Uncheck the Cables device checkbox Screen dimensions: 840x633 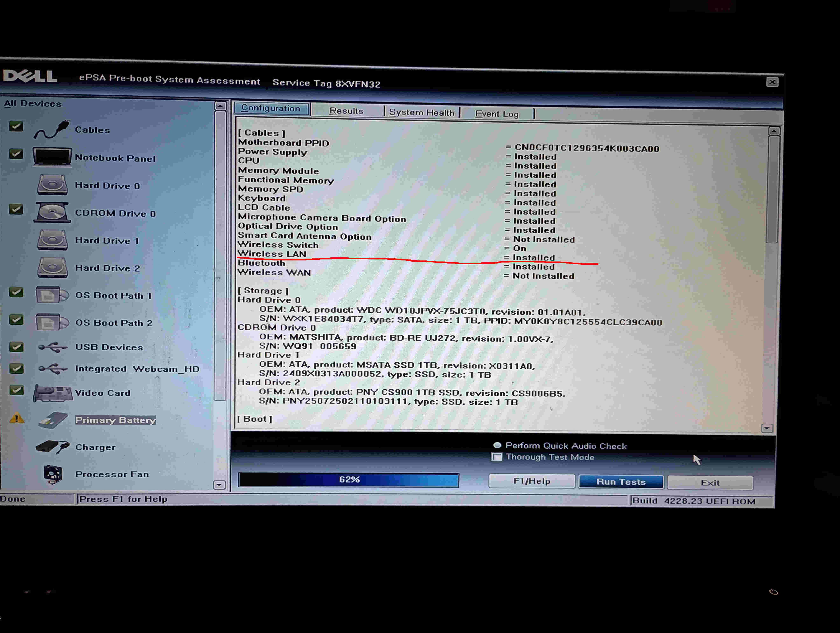(x=16, y=126)
